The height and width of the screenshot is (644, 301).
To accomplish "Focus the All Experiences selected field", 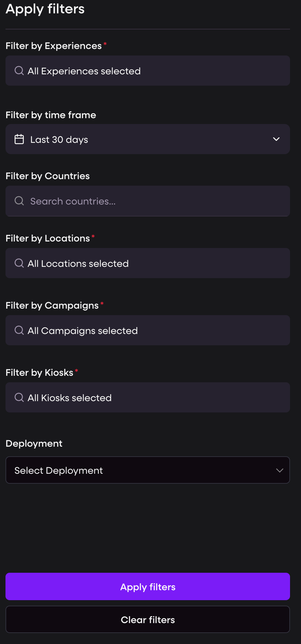I will click(148, 71).
